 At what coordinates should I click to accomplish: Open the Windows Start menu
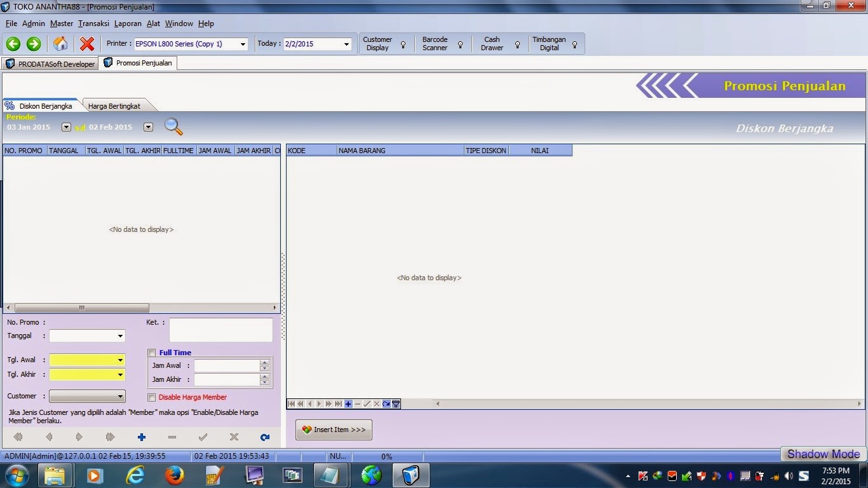17,475
